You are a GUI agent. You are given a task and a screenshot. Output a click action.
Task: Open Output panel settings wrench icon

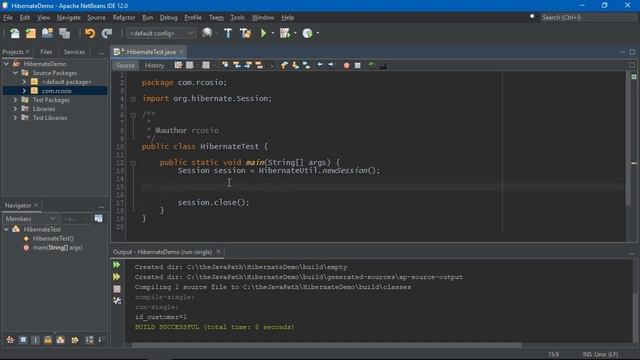click(x=117, y=301)
